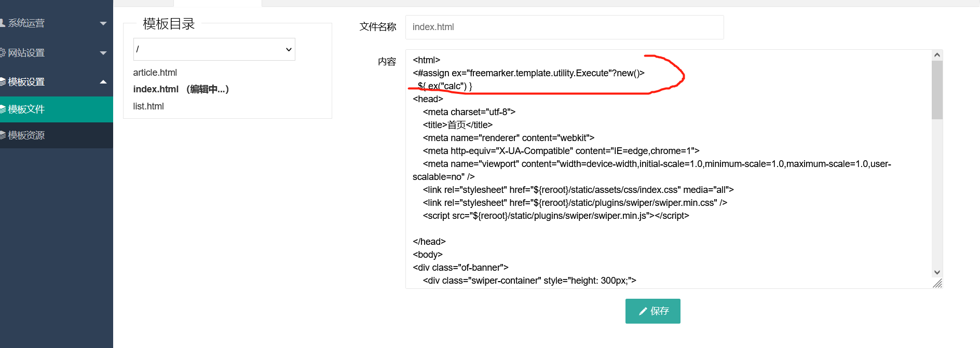The image size is (980, 348).
Task: Click the layers icon beside 模板设置
Action: click(3, 81)
